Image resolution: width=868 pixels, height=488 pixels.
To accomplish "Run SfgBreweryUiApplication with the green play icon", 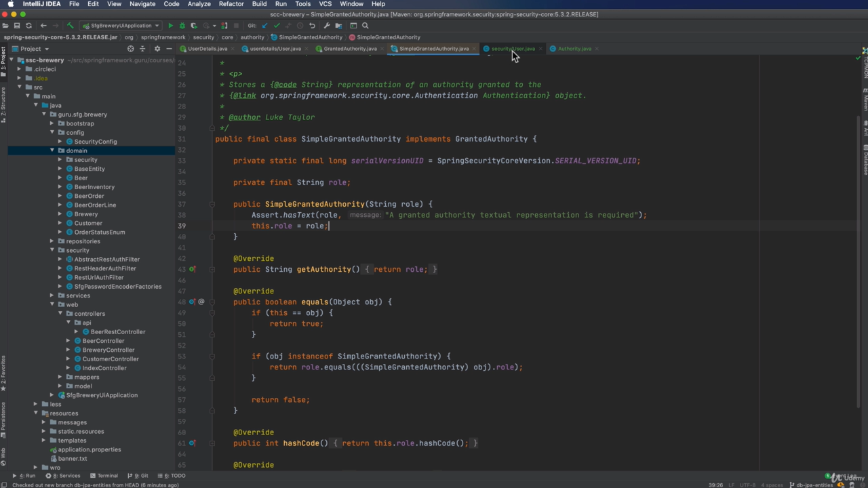I will tap(171, 26).
